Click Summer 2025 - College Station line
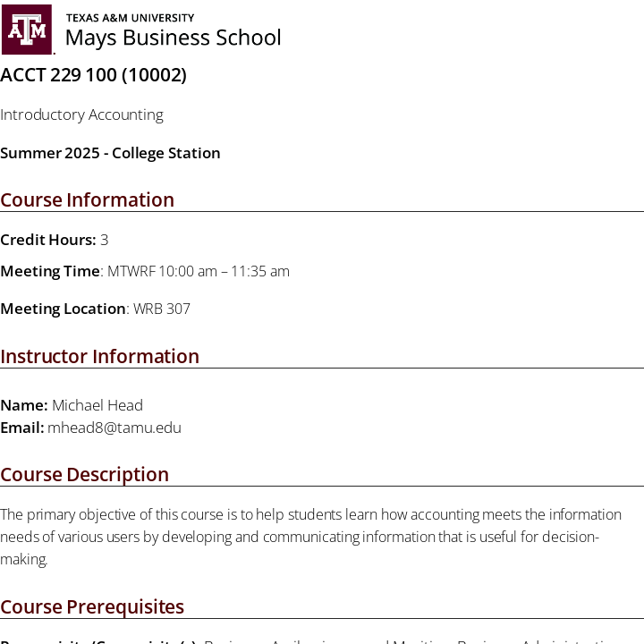Viewport: 644px width, 644px height. (x=110, y=153)
